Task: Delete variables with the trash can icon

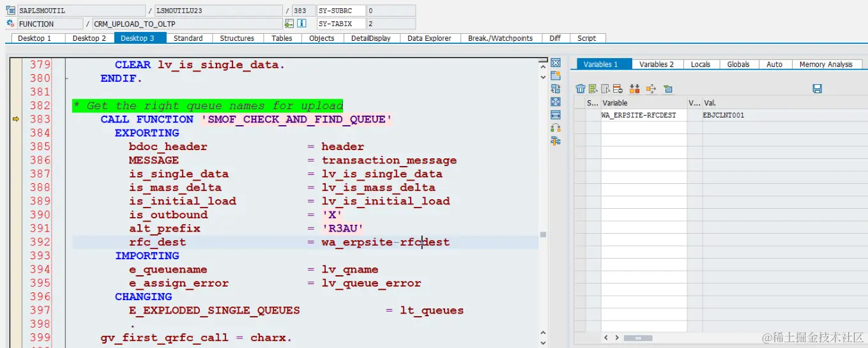Action: click(x=581, y=89)
